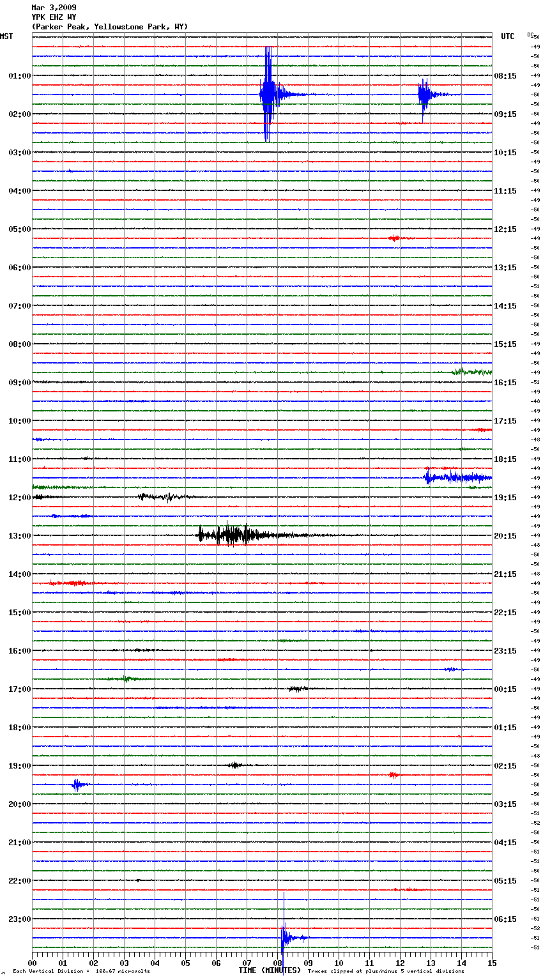Click the Traces clipped at plus/minus note
The width and height of the screenshot is (543, 980).
(x=386, y=971)
